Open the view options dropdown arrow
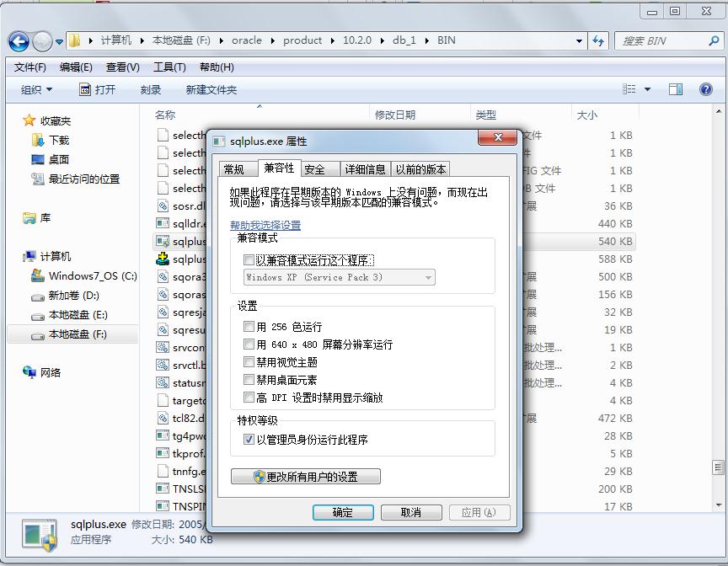Screen dimensions: 728x566 (x=647, y=89)
